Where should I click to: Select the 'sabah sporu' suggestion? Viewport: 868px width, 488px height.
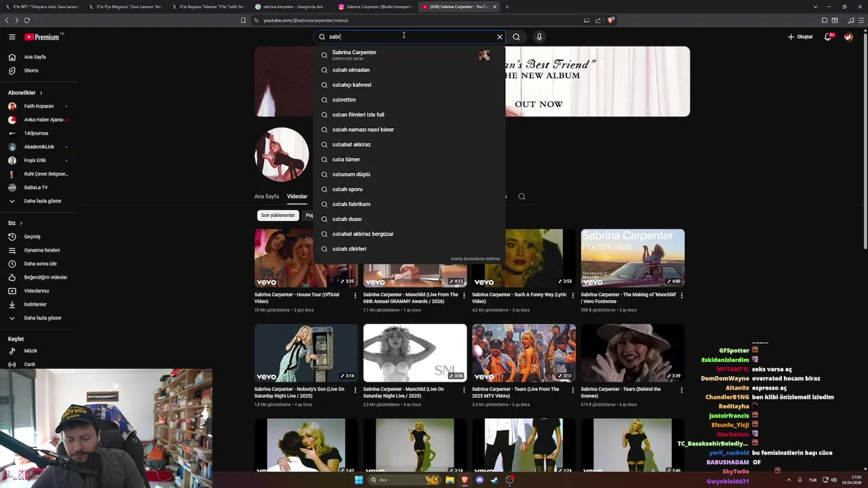point(409,189)
